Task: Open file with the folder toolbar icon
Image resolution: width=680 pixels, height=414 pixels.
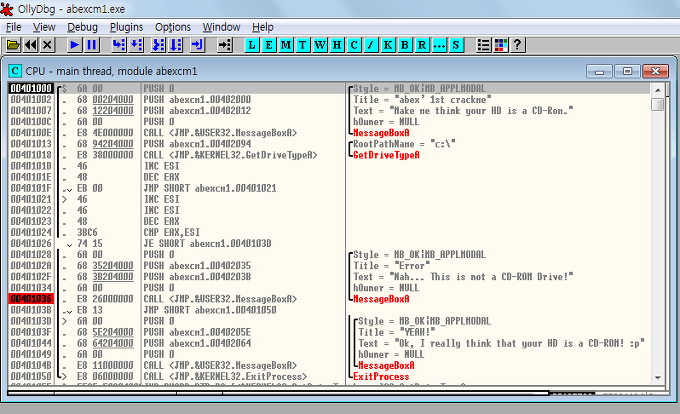Action: coord(13,45)
